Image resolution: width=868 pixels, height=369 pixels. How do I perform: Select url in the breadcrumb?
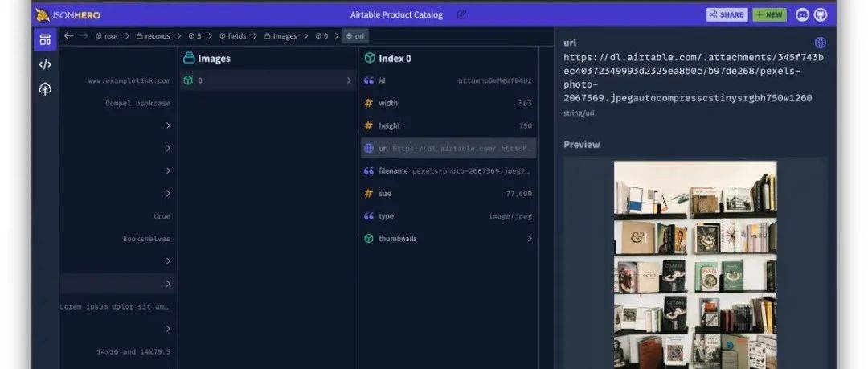tap(355, 36)
